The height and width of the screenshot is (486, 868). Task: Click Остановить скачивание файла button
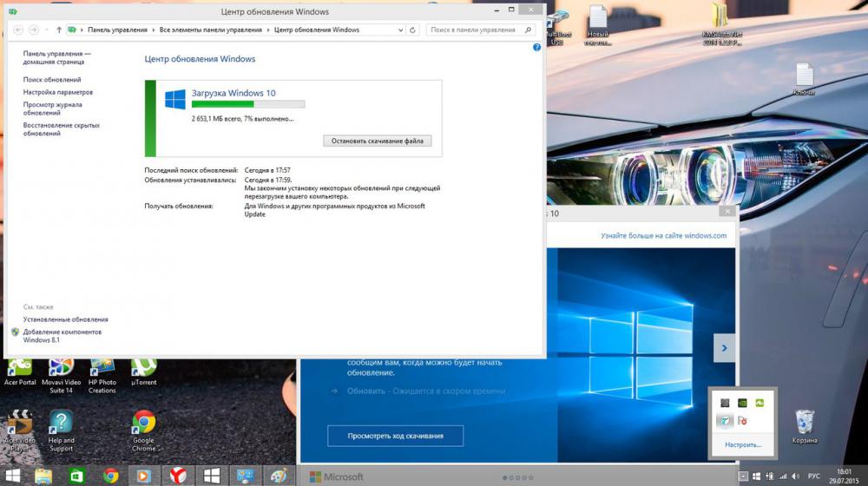click(377, 141)
